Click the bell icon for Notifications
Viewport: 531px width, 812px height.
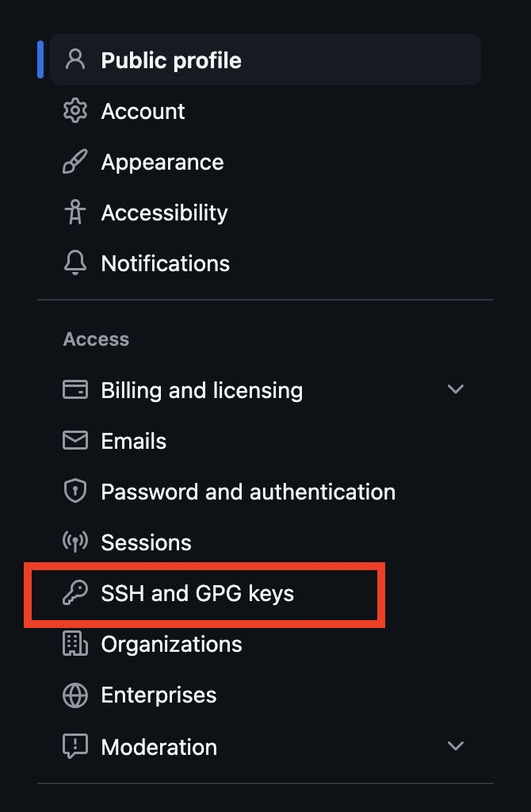74,262
